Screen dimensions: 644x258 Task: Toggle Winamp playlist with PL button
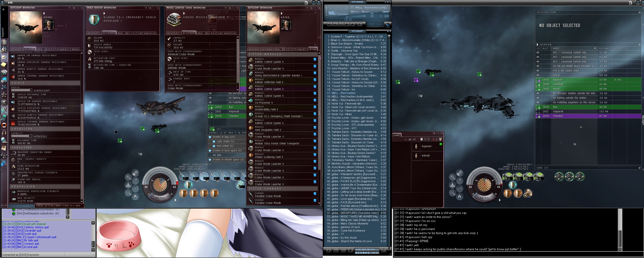click(386, 16)
